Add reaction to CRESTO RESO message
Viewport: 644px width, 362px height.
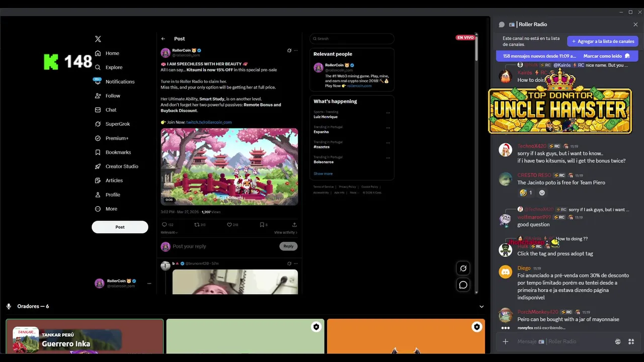[x=542, y=193]
